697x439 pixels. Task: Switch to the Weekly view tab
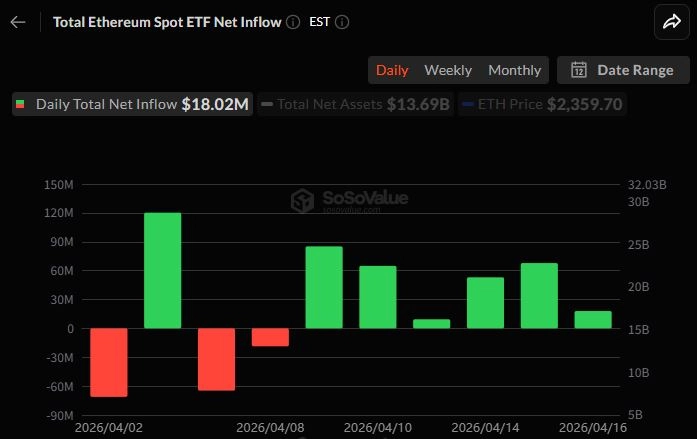(448, 70)
